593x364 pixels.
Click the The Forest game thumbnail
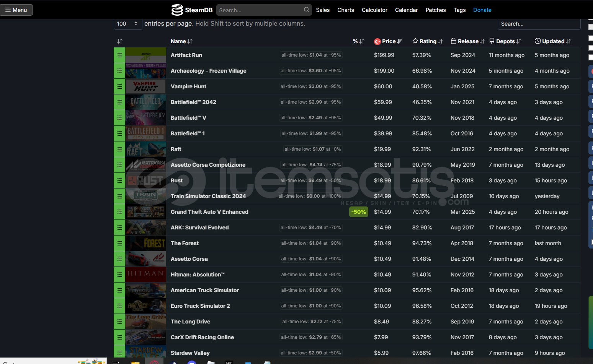point(146,243)
